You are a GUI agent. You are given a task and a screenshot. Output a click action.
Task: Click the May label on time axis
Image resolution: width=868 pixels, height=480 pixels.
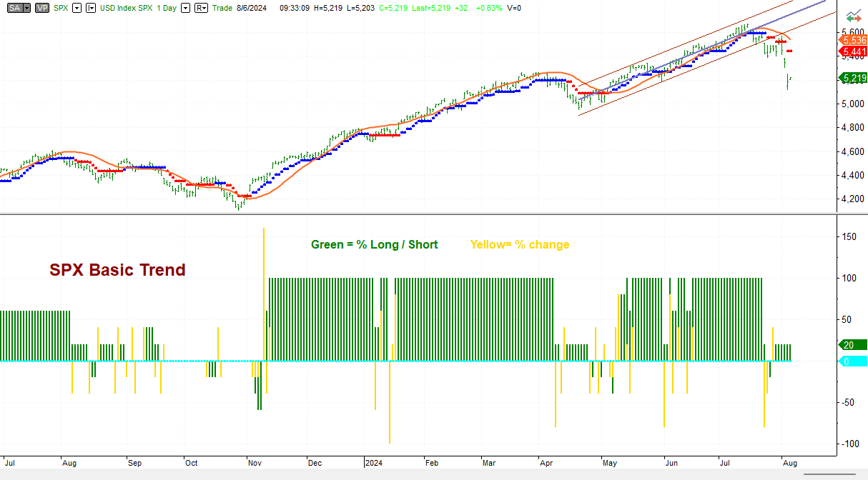[611, 462]
